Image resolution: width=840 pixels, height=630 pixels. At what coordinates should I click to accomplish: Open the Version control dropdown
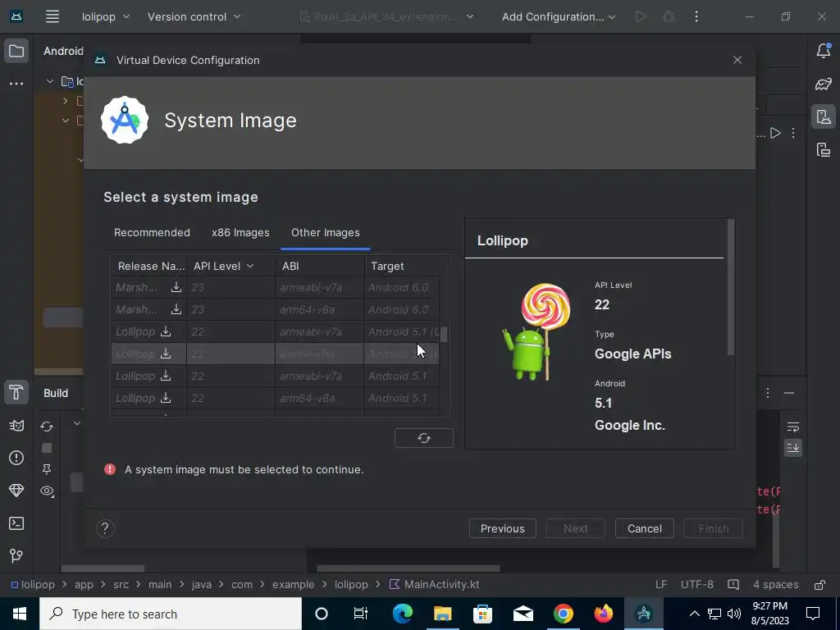[x=194, y=16]
